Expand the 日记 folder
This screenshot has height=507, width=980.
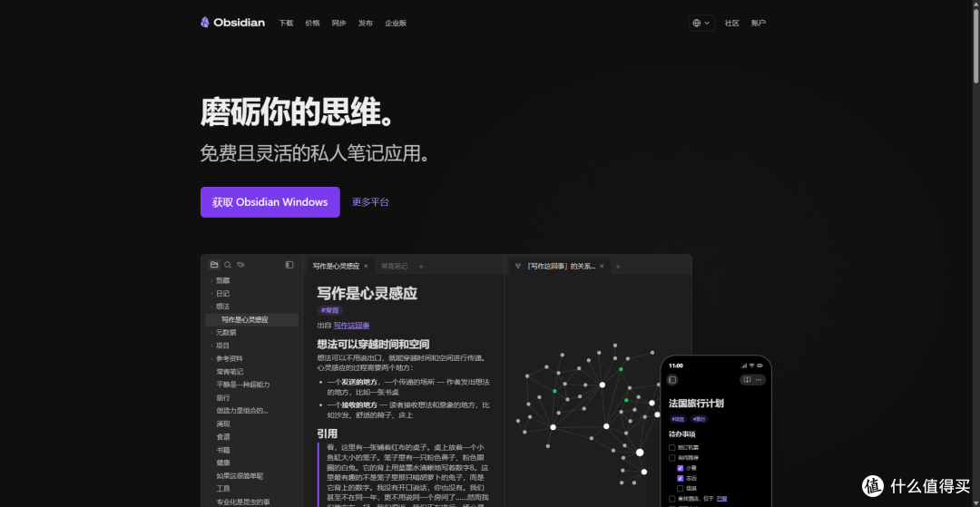click(x=211, y=294)
